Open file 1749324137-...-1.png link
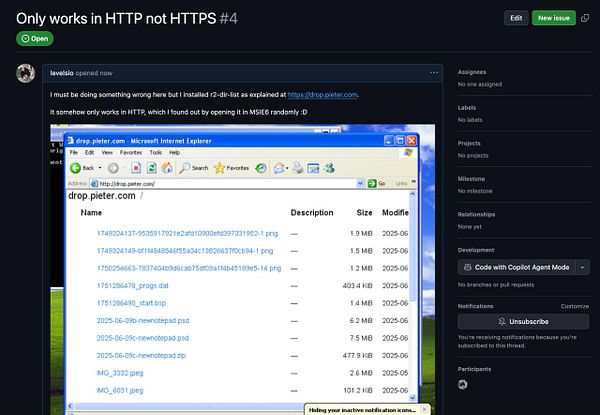 [187, 233]
